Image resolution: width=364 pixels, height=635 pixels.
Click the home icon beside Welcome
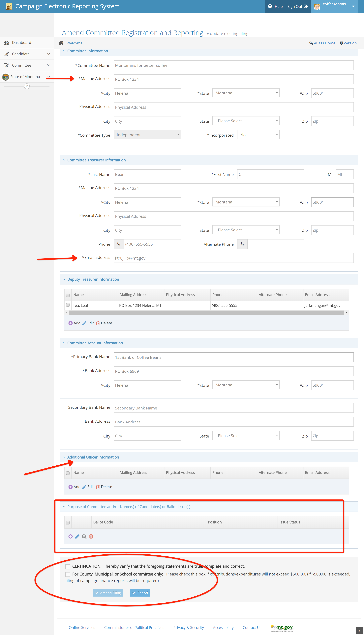pyautogui.click(x=61, y=43)
